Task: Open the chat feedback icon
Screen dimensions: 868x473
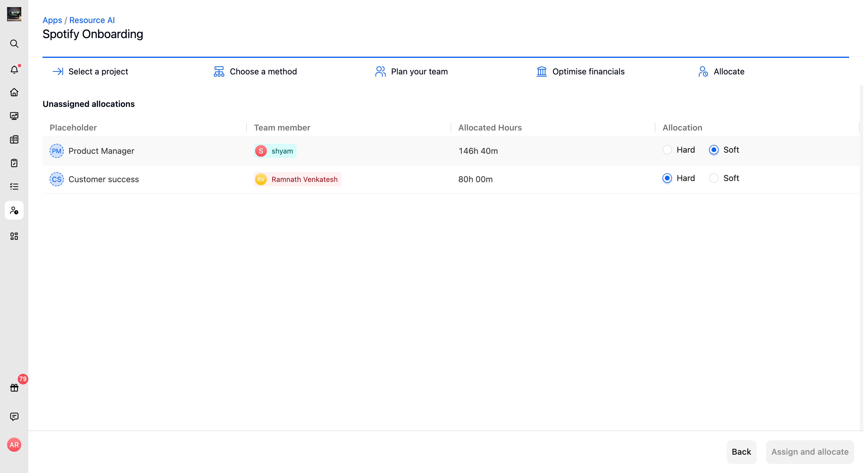Action: pyautogui.click(x=14, y=417)
